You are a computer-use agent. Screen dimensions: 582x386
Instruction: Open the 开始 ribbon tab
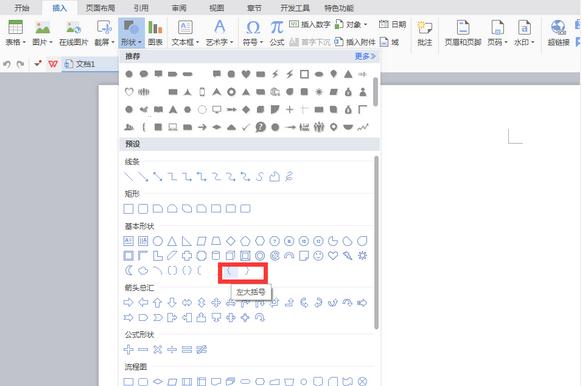tap(22, 8)
